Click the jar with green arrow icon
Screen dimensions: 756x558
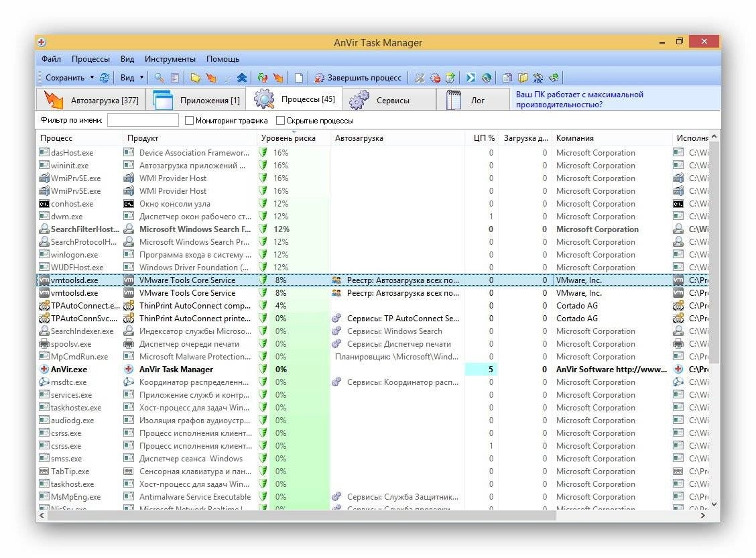(450, 78)
